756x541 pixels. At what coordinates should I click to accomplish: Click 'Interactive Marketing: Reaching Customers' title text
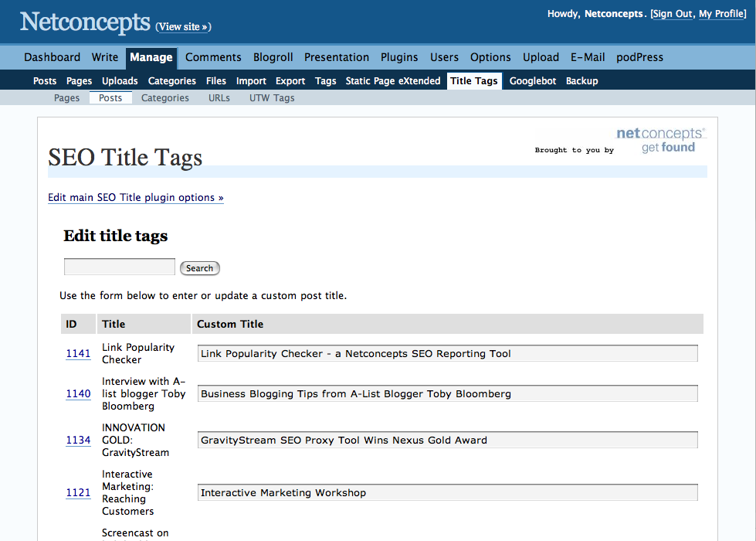tap(127, 493)
